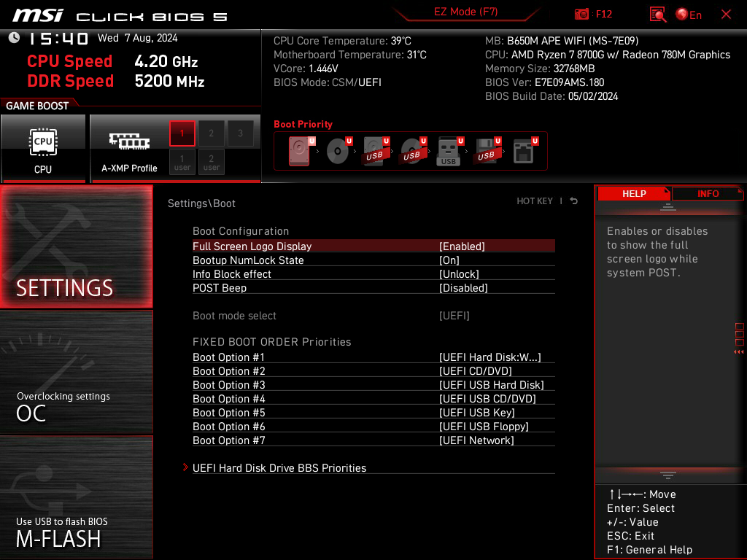Select the hard disk boot priority icon
Screen dimensions: 747x560
coord(301,151)
